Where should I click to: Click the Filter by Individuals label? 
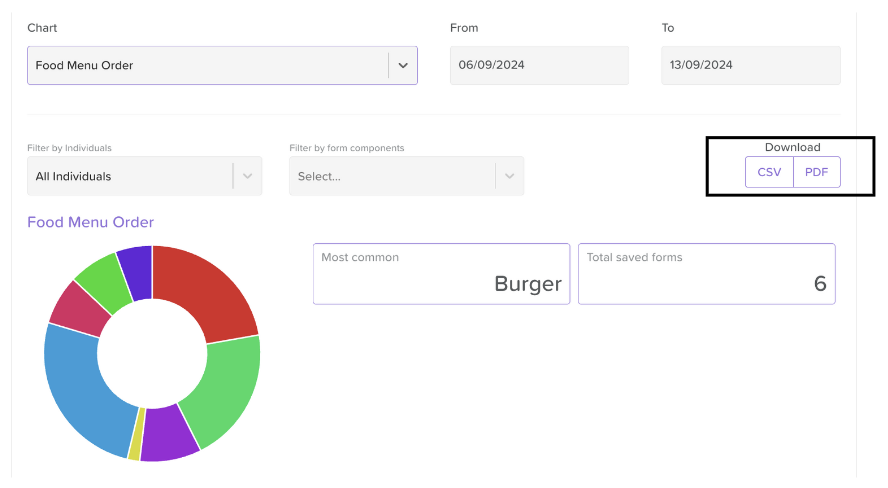(69, 148)
